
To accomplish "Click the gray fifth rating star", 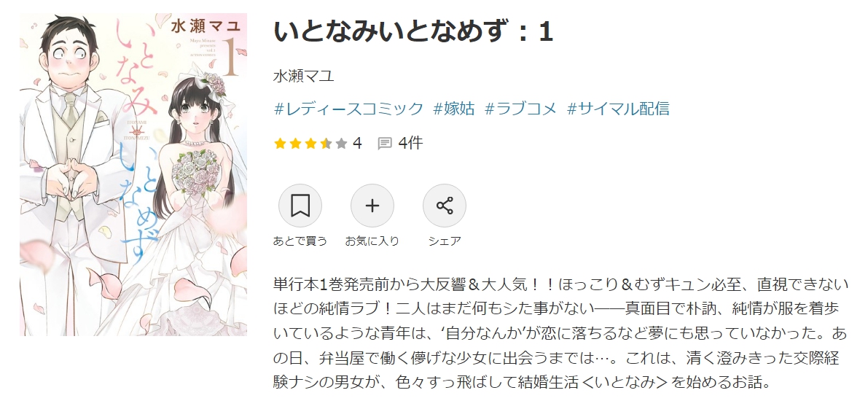I will [x=342, y=144].
